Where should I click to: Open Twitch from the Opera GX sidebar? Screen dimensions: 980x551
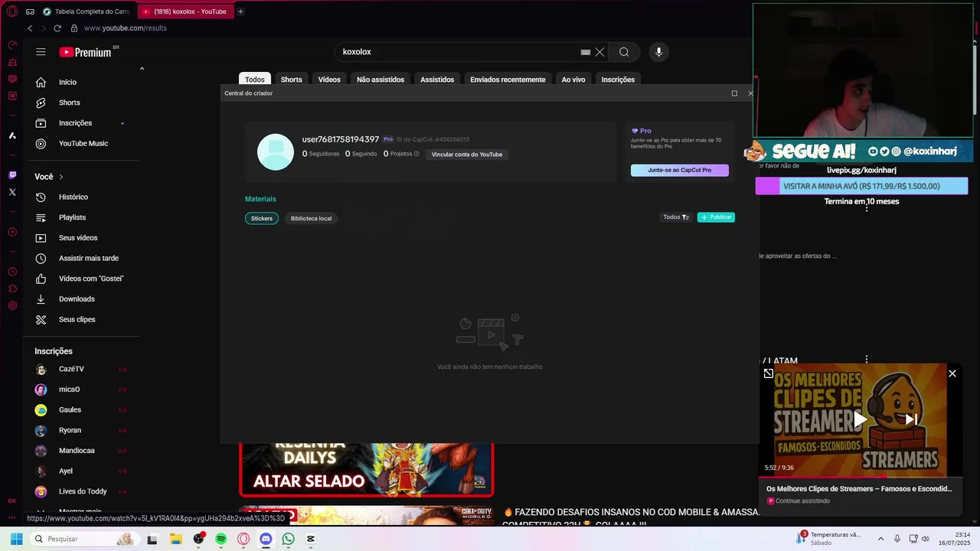pyautogui.click(x=12, y=175)
